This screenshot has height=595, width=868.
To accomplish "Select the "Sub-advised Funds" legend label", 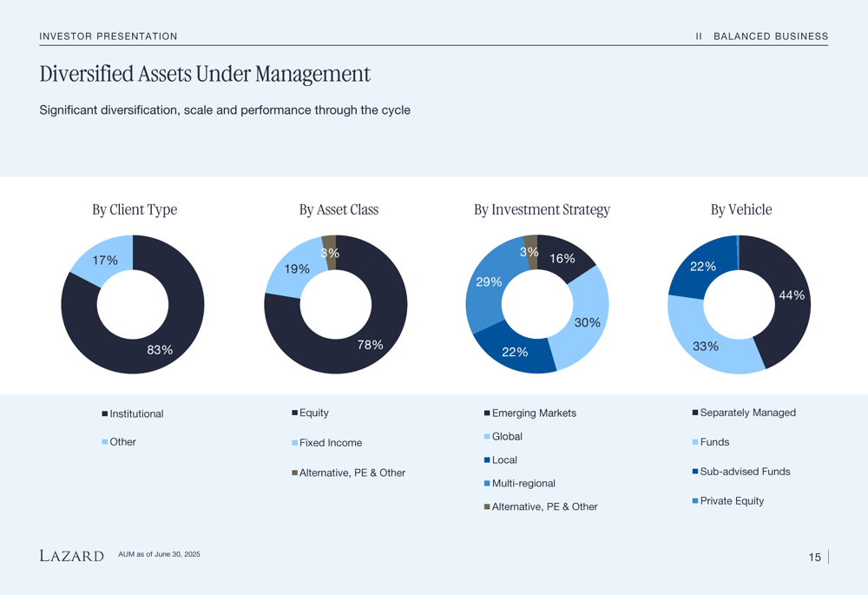I will click(x=745, y=472).
